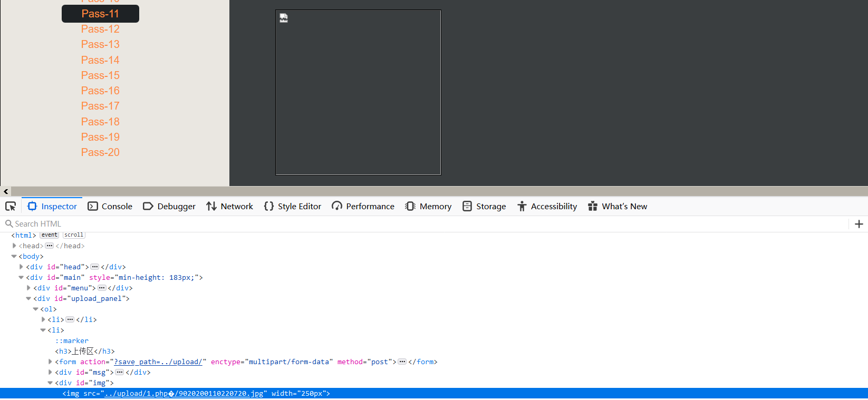Screen dimensions: 868x400
Task: Navigate to Pass-15
Action: tap(100, 75)
